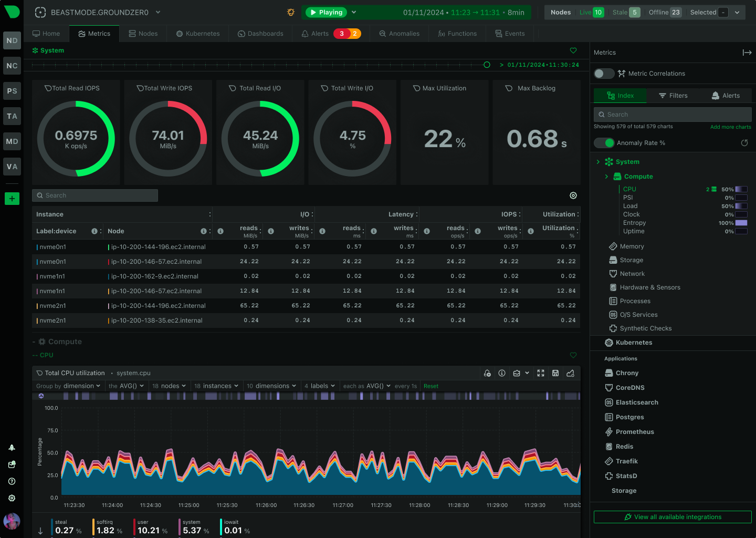Favorite the System section using the heart icon
756x538 pixels.
573,50
